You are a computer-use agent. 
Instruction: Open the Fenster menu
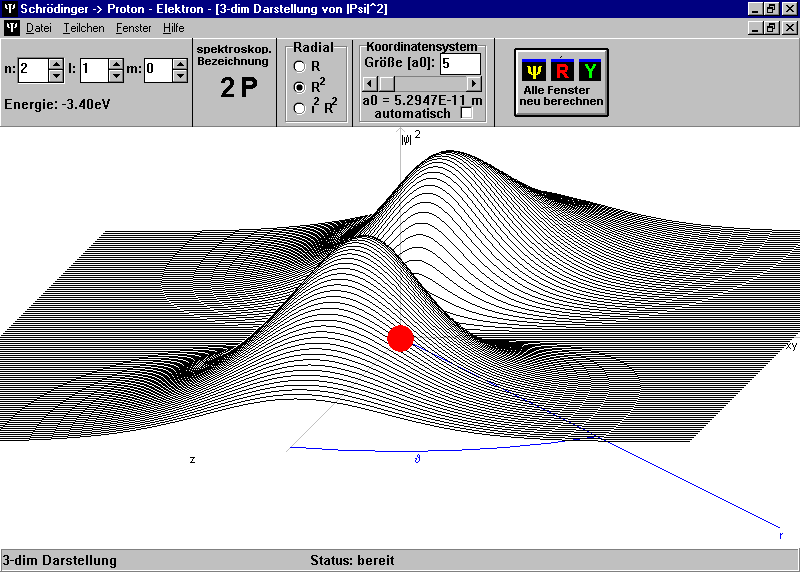(134, 28)
